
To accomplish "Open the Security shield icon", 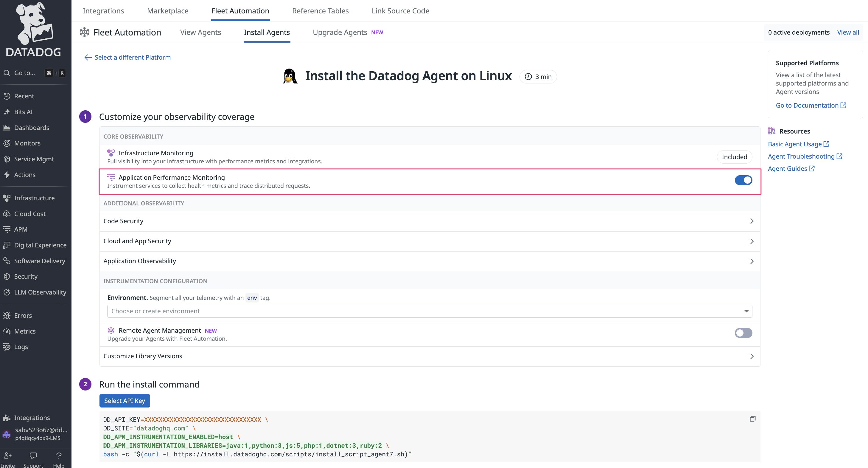I will (7, 277).
